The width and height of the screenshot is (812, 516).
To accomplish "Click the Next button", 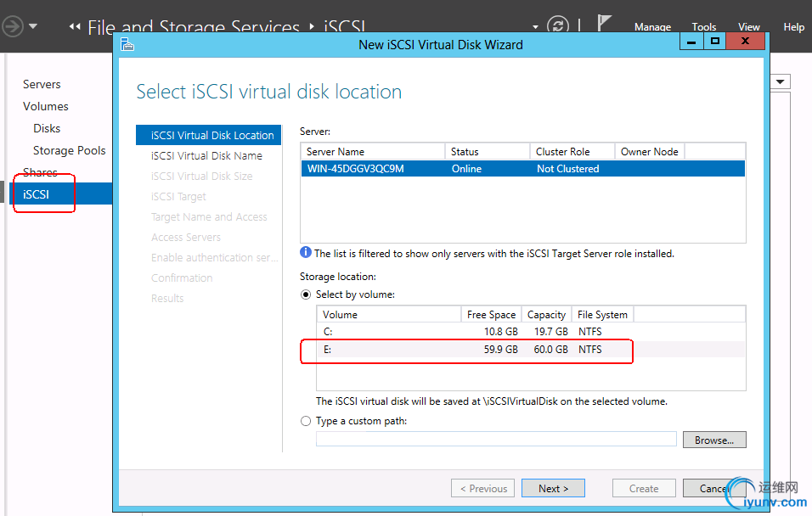I will coord(553,488).
